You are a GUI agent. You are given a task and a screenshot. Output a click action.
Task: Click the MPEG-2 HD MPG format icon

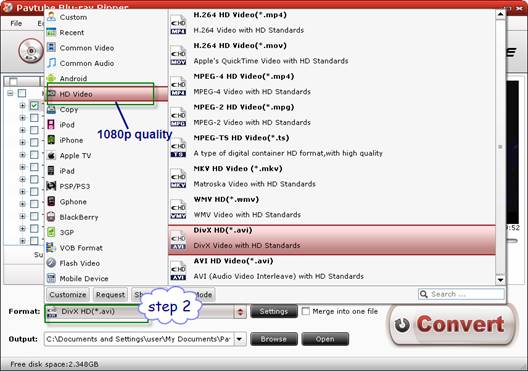click(x=178, y=117)
